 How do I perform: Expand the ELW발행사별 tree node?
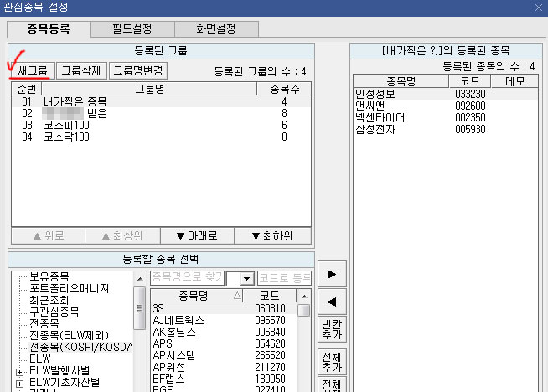[x=19, y=372]
